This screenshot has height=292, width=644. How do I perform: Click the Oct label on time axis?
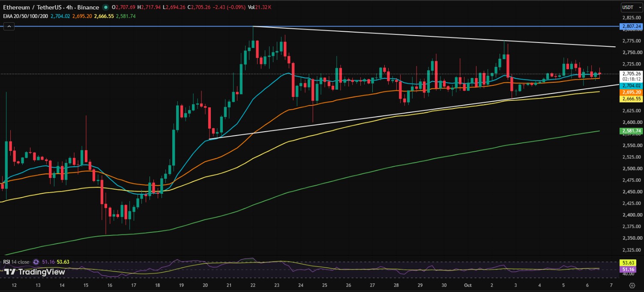pyautogui.click(x=467, y=285)
